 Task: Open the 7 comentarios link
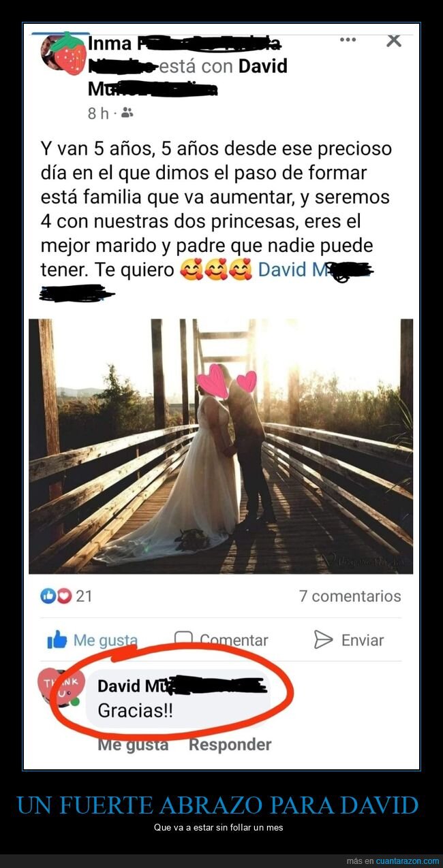point(350,596)
